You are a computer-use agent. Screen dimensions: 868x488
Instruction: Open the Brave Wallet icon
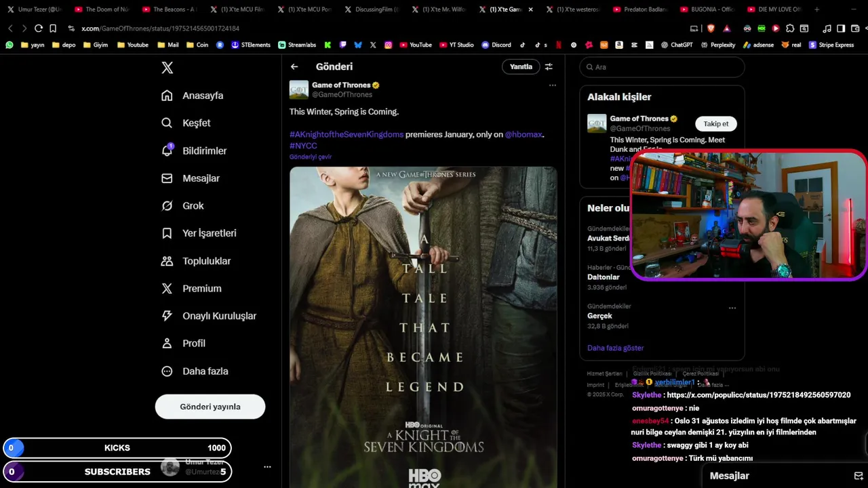pos(854,28)
